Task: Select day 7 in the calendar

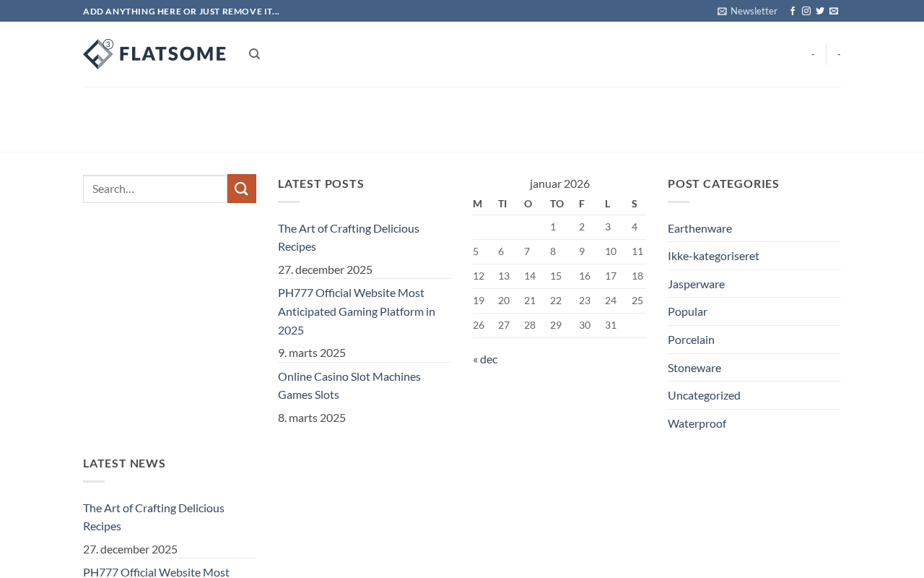Action: pyautogui.click(x=527, y=251)
